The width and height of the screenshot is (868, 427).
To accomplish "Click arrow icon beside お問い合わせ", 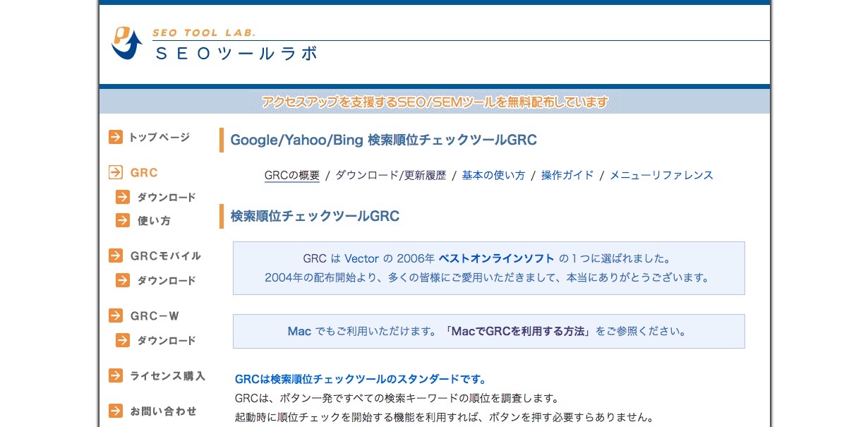I will point(116,411).
